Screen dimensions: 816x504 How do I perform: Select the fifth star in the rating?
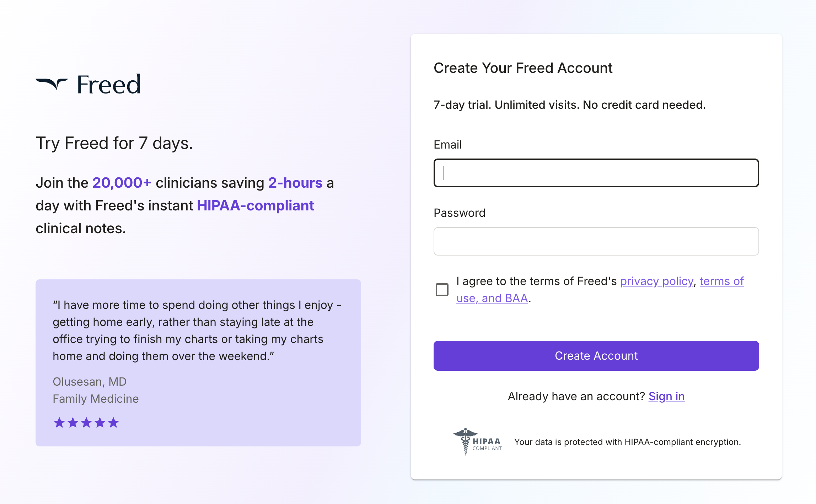pyautogui.click(x=113, y=423)
